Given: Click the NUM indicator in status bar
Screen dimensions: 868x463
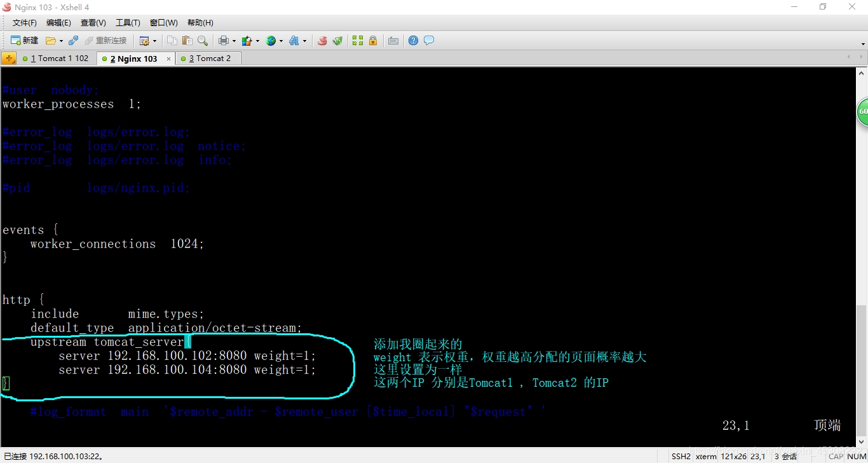Looking at the screenshot, I should tap(857, 456).
